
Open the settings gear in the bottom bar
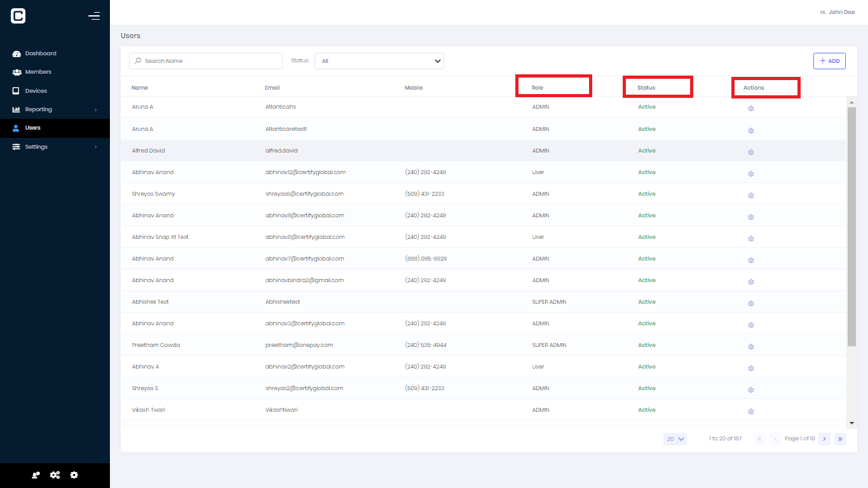(x=74, y=475)
